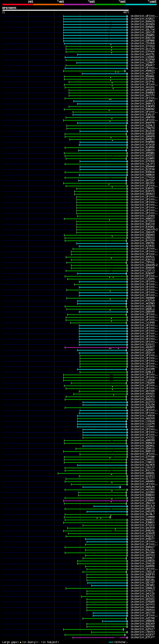Click hit UniRef100_Q0V2M5
This screenshot has width=159, height=644.
click(x=143, y=369)
